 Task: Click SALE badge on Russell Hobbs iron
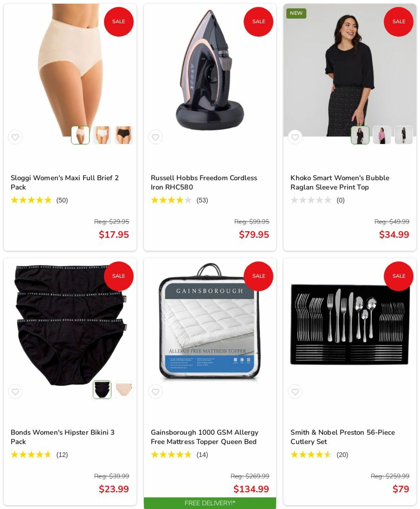point(258,22)
